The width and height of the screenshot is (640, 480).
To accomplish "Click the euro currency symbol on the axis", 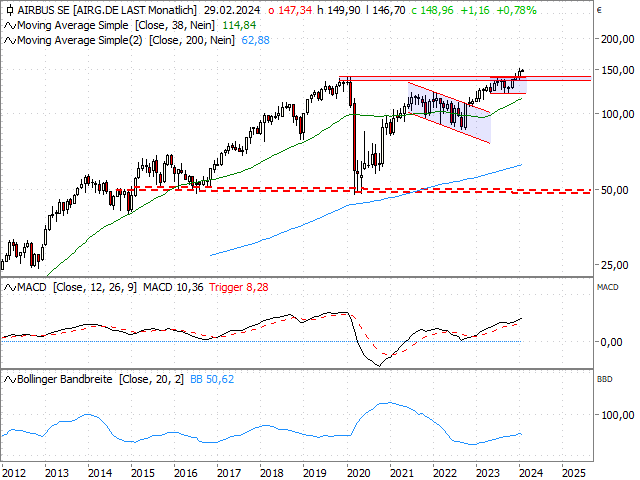I will tap(599, 10).
